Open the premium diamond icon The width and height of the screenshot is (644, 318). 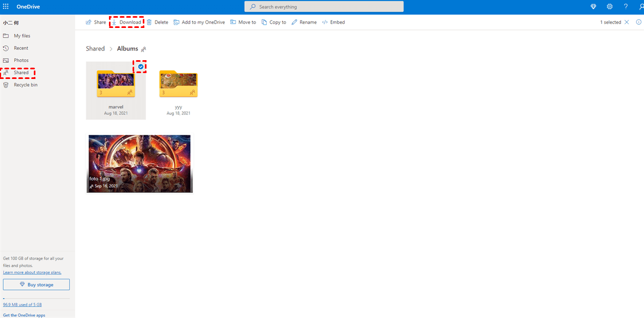click(593, 7)
